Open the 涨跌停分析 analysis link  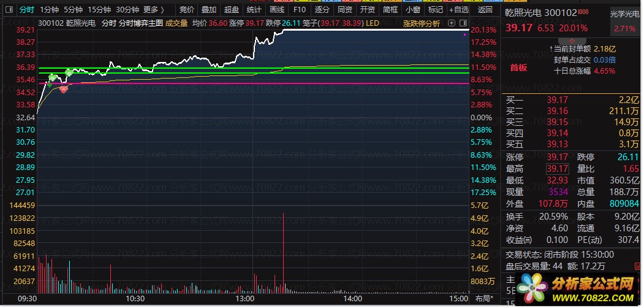pos(422,23)
